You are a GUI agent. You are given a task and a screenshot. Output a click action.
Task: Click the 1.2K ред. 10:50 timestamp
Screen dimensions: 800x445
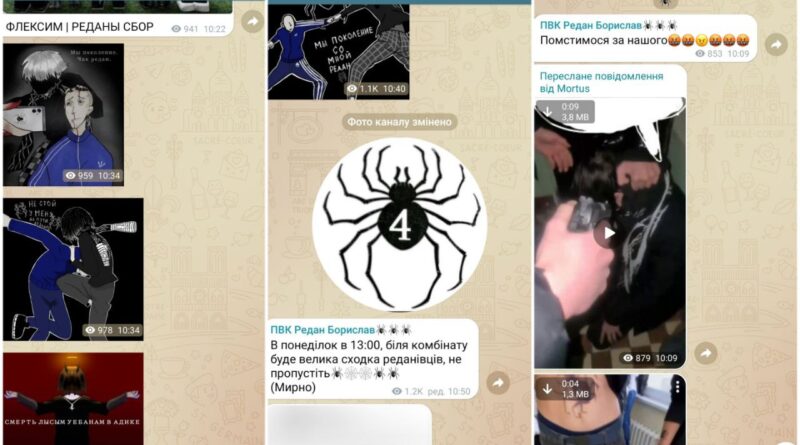431,391
